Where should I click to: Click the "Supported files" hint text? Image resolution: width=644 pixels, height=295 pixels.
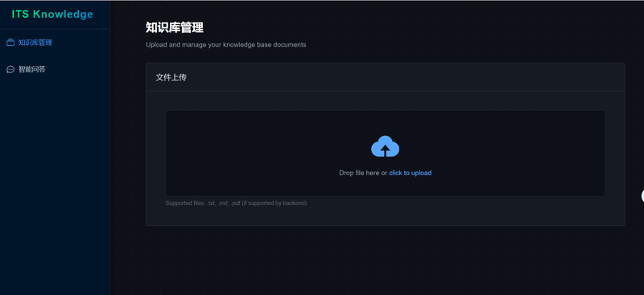click(x=236, y=203)
